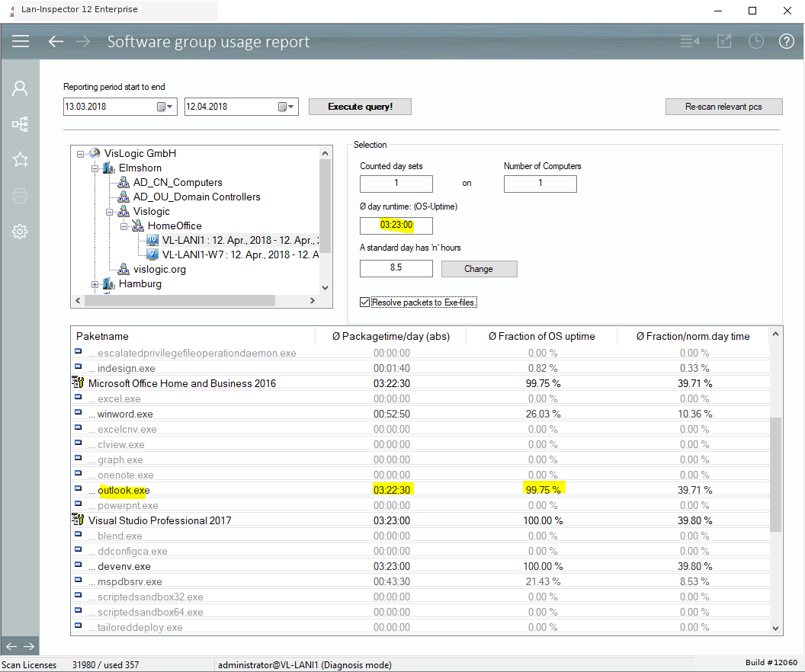Open the list options icon in header
The width and height of the screenshot is (805, 672).
(x=689, y=41)
